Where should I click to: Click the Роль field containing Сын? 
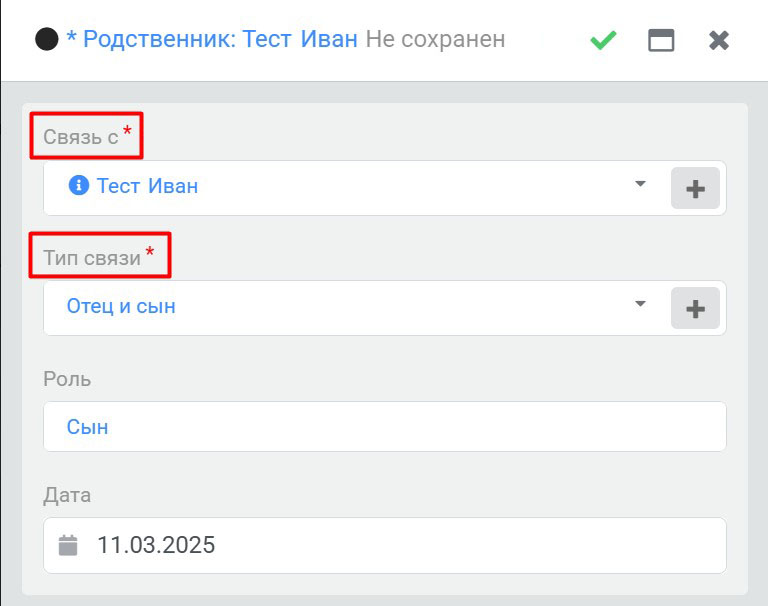(384, 427)
